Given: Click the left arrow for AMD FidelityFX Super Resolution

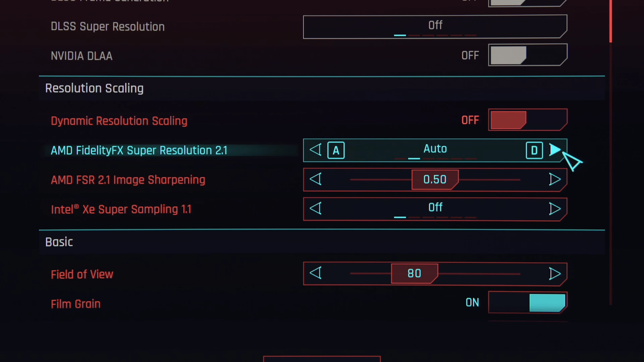Looking at the screenshot, I should 315,150.
